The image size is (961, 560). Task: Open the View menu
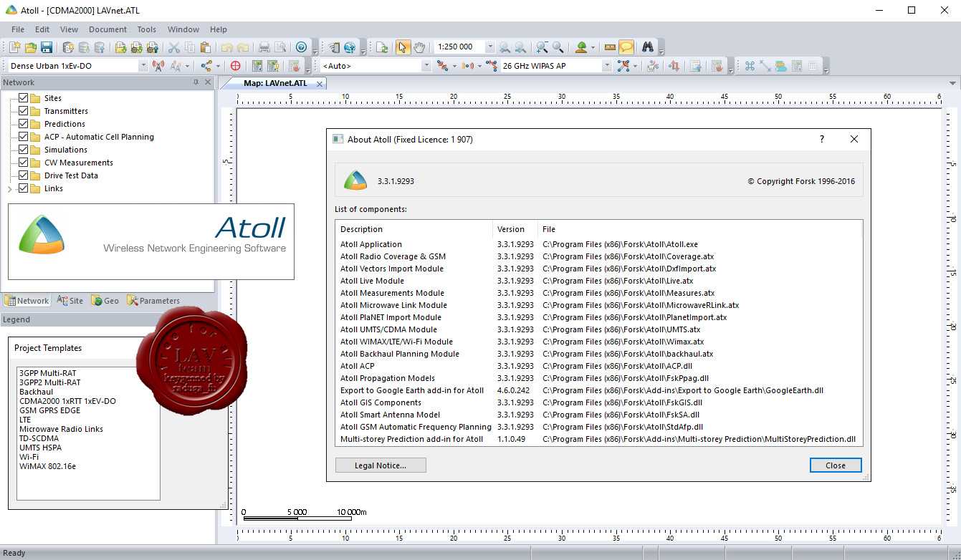[69, 29]
